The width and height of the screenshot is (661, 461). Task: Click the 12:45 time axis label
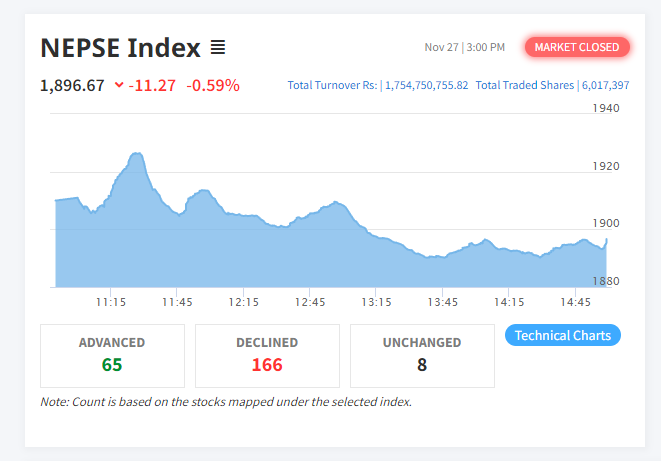310,302
